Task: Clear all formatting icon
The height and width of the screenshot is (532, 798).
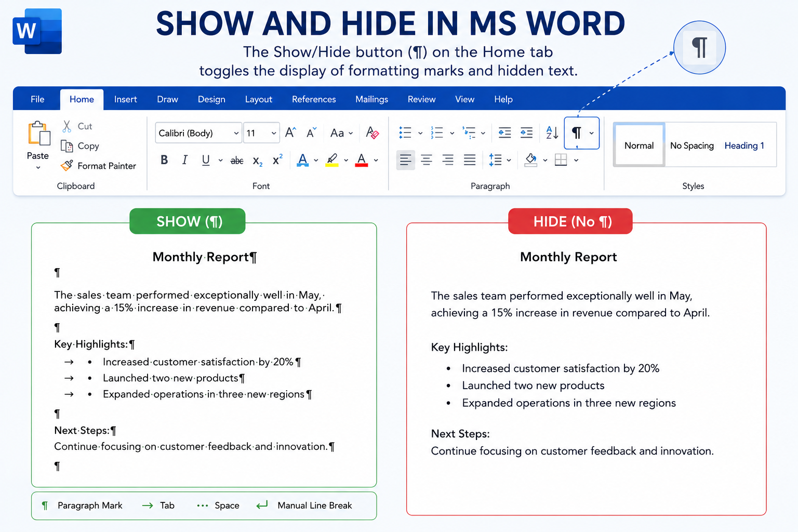Action: 373,133
